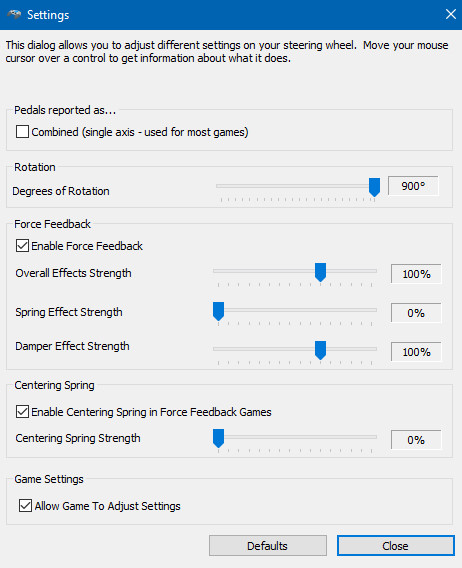462x568 pixels.
Task: Click the Defaults button
Action: tap(268, 546)
